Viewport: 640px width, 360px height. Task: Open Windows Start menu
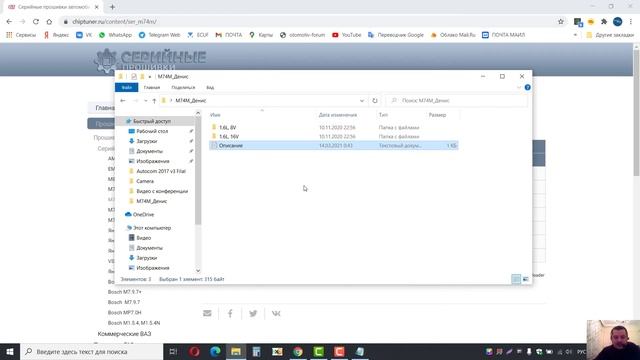click(x=10, y=351)
